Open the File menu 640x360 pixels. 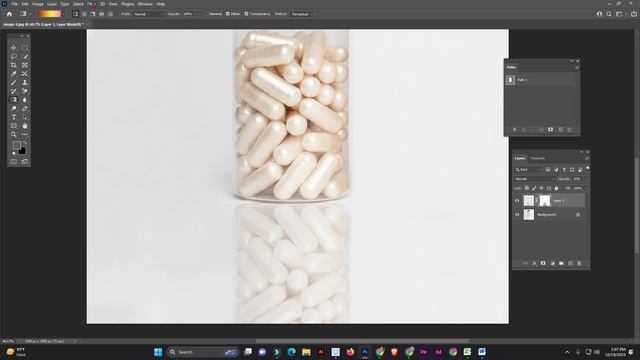14,4
